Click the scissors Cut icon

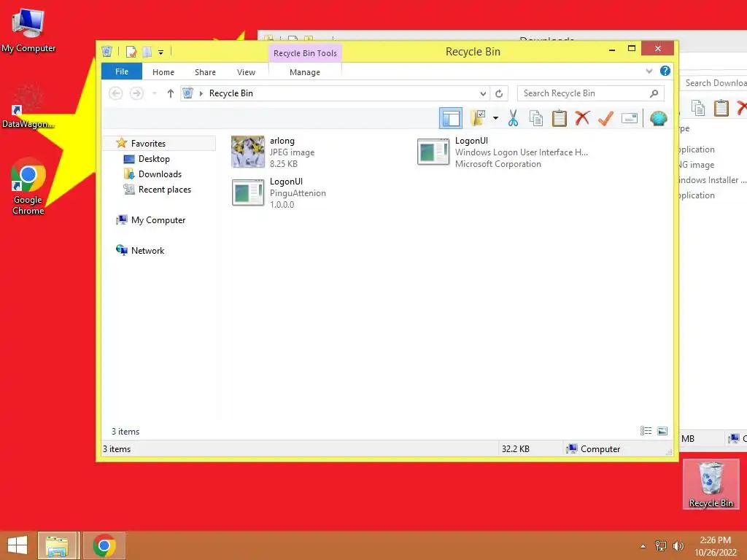[513, 118]
